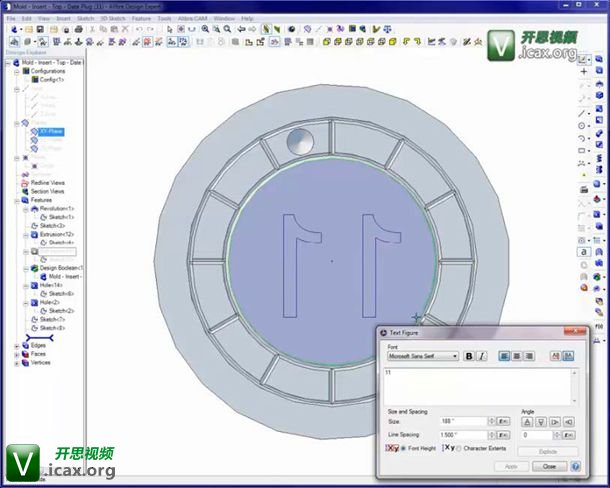This screenshot has height=488, width=610.
Task: Set text alignment to center
Action: 518,356
